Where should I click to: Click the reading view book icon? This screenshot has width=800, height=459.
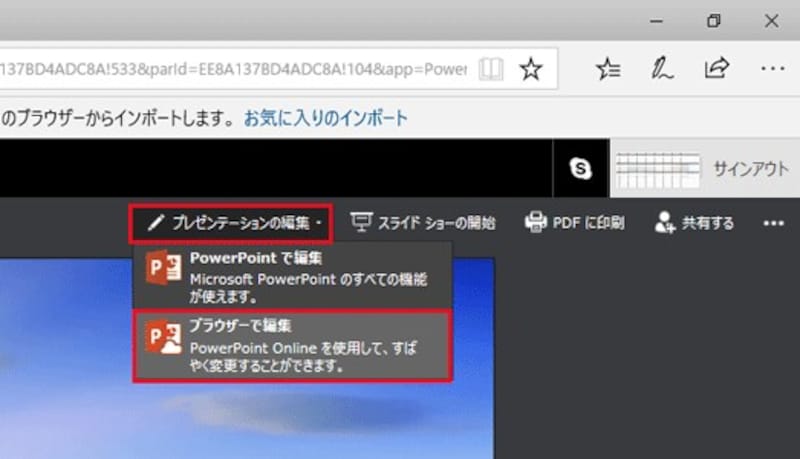click(x=490, y=69)
